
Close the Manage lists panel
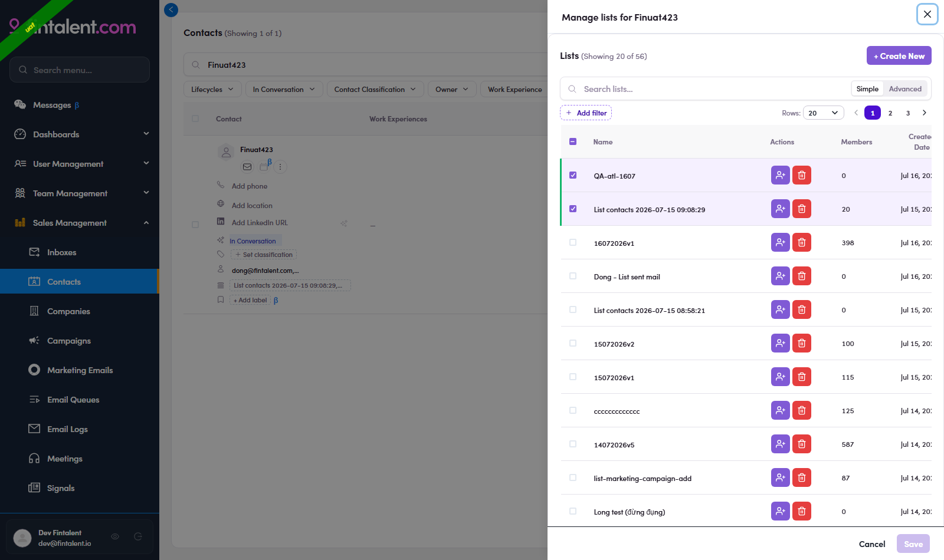[x=927, y=14]
